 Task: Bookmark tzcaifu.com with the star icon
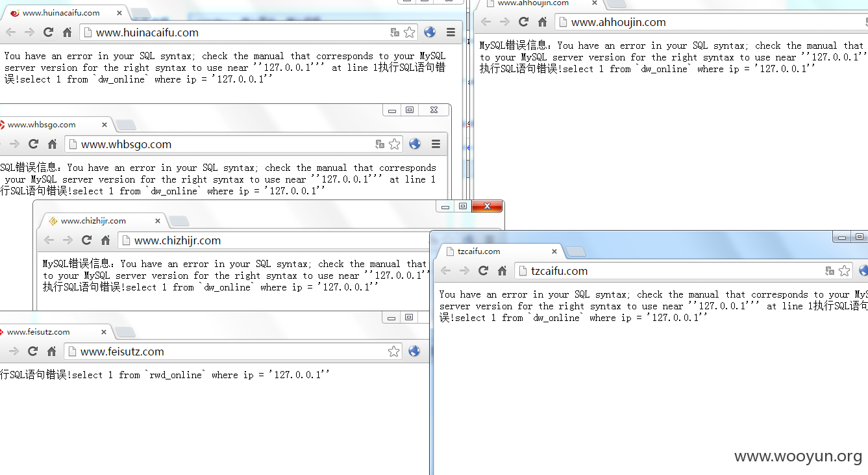844,271
